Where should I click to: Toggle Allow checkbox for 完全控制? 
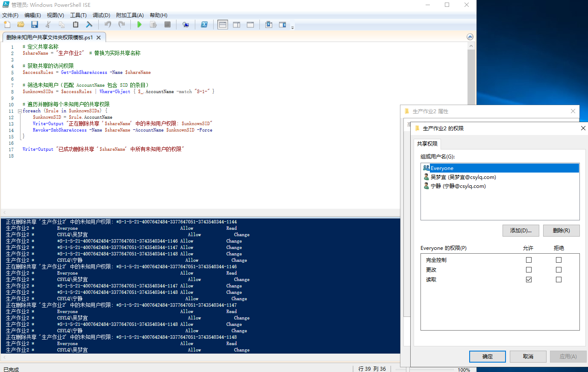point(529,260)
